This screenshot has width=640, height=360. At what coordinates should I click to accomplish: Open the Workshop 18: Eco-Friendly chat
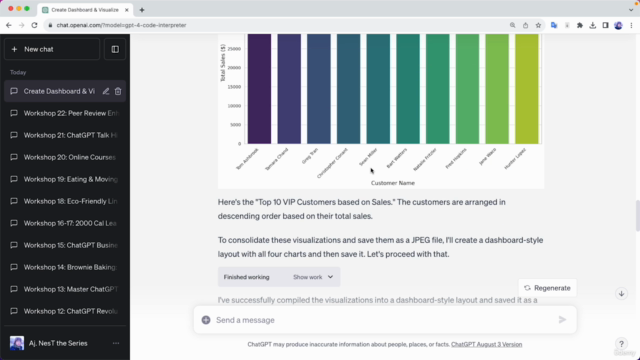65,201
